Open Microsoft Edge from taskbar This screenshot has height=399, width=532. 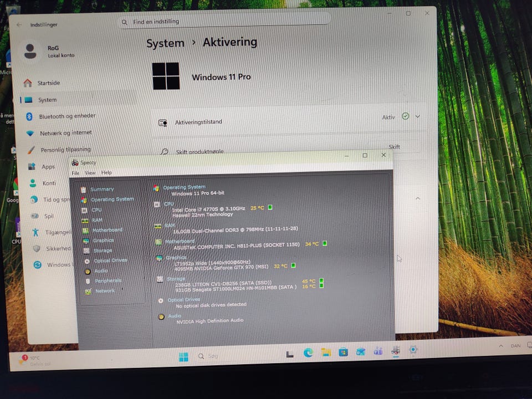pos(308,353)
